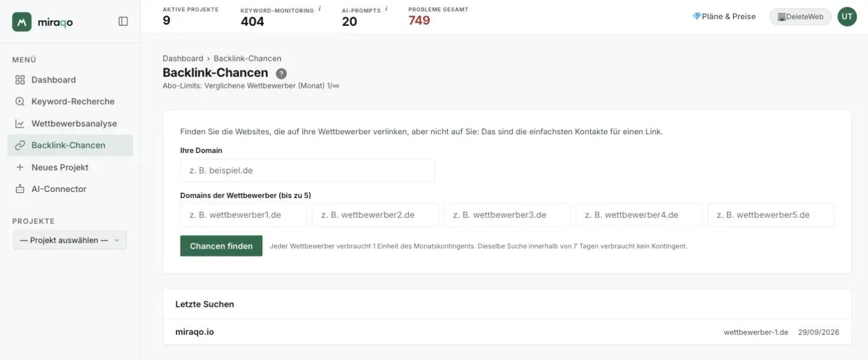Screen dimensions: 868x360
Task: Click the wettbewerber2.de input field
Action: [x=376, y=215]
